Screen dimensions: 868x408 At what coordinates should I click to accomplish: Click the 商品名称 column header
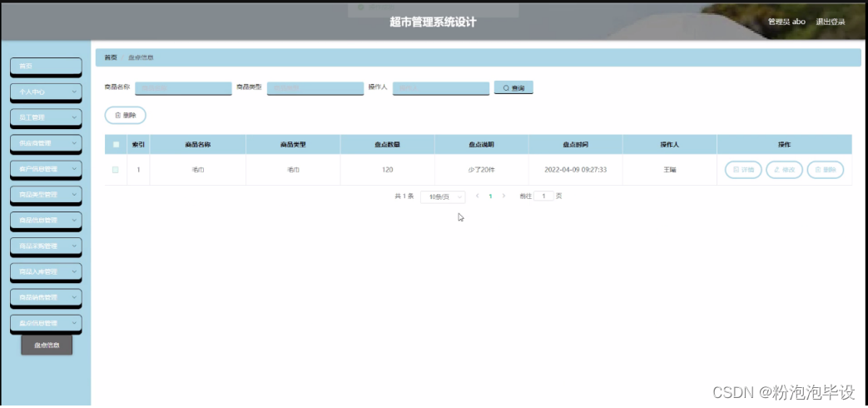pos(197,145)
